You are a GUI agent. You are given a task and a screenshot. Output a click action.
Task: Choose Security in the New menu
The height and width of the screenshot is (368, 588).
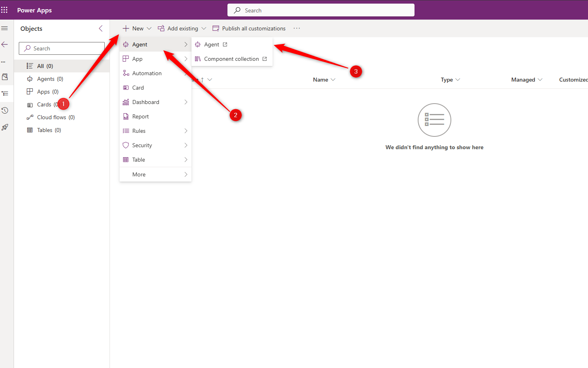(x=155, y=145)
